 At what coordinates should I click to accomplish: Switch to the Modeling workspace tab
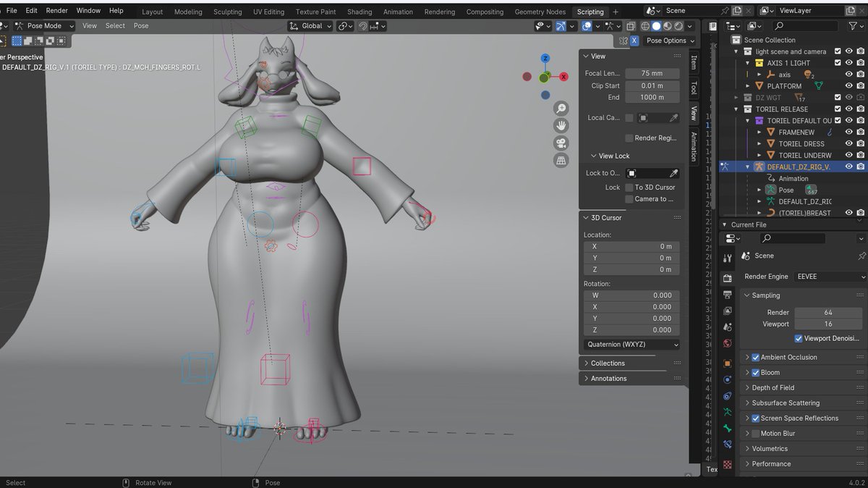click(188, 12)
